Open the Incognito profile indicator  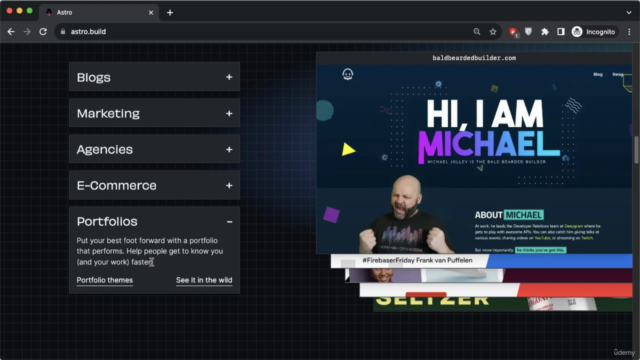pyautogui.click(x=594, y=32)
